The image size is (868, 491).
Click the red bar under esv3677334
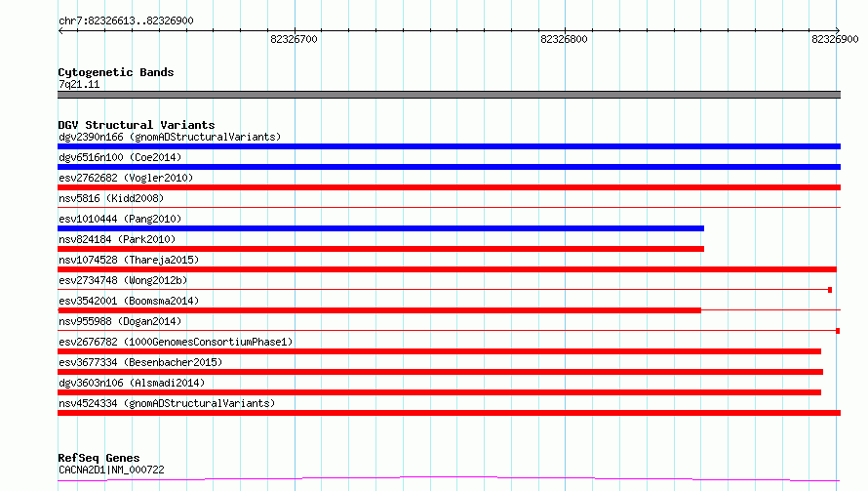pyautogui.click(x=441, y=372)
